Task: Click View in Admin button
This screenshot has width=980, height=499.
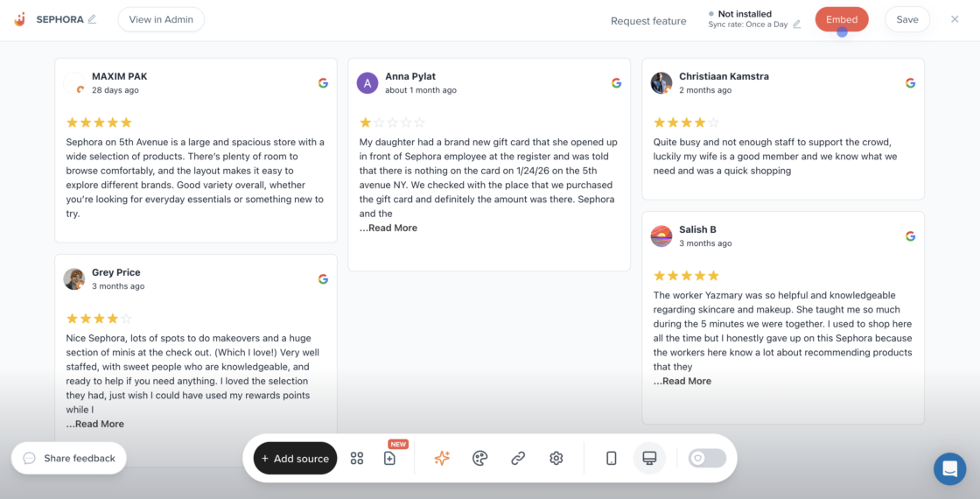Action: [x=161, y=19]
